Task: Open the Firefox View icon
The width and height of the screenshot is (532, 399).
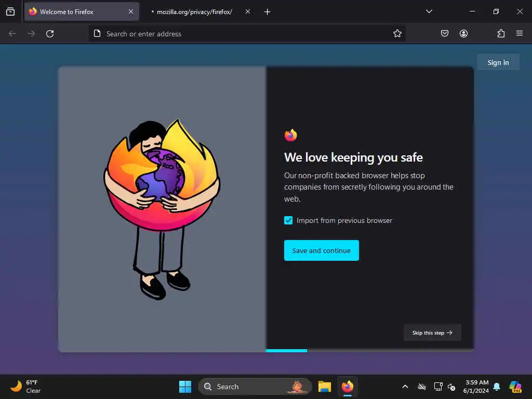Action: [10, 11]
